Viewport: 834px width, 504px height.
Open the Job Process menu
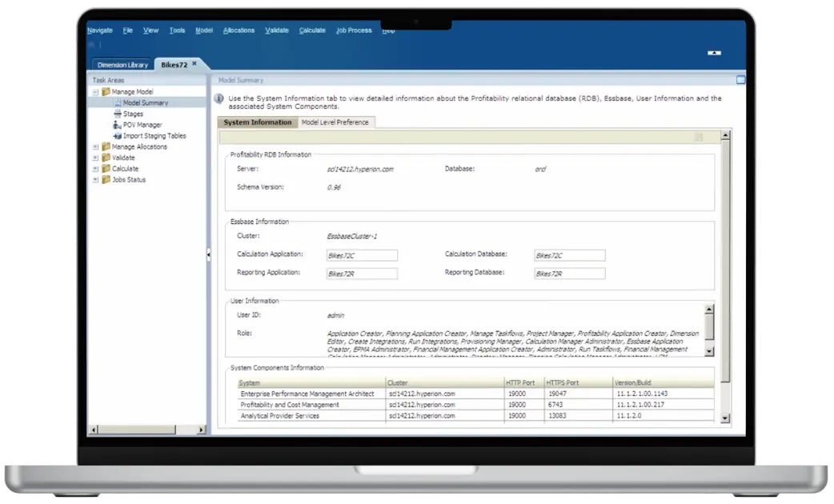(x=353, y=30)
